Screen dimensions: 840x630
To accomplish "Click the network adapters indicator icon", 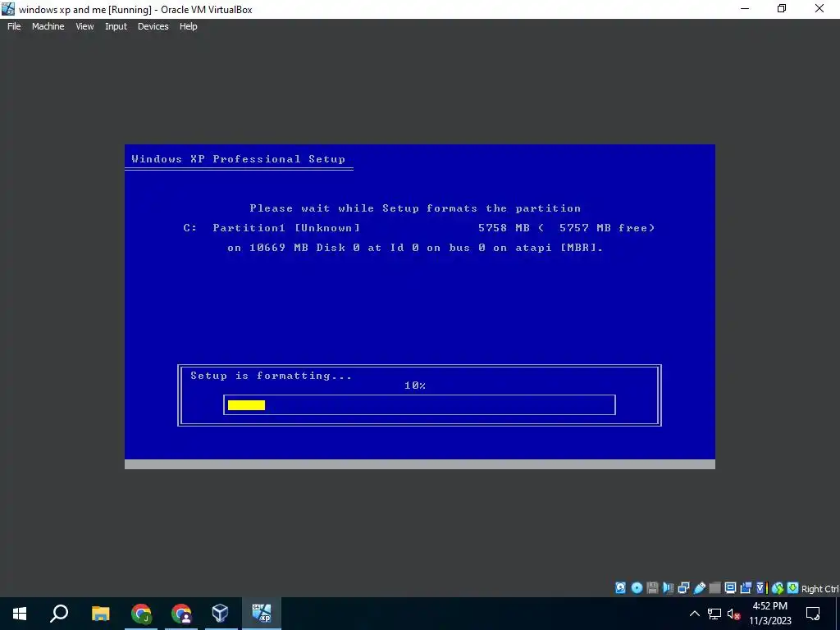I will coord(683,588).
